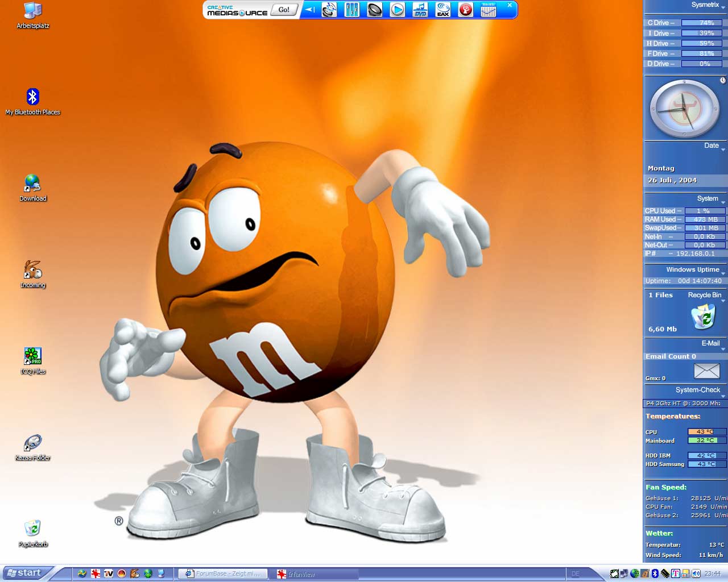728x582 pixels.
Task: Click the sidebar Recycle Bin icon
Action: [x=703, y=317]
